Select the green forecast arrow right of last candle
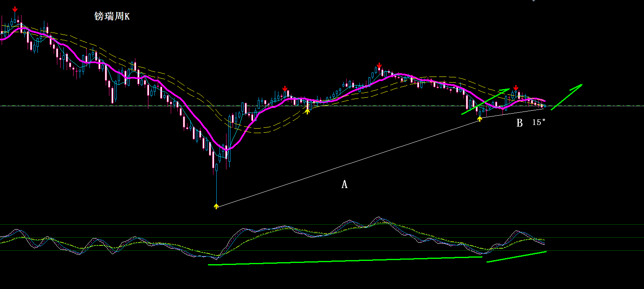Image resolution: width=644 pixels, height=289 pixels. [x=567, y=97]
